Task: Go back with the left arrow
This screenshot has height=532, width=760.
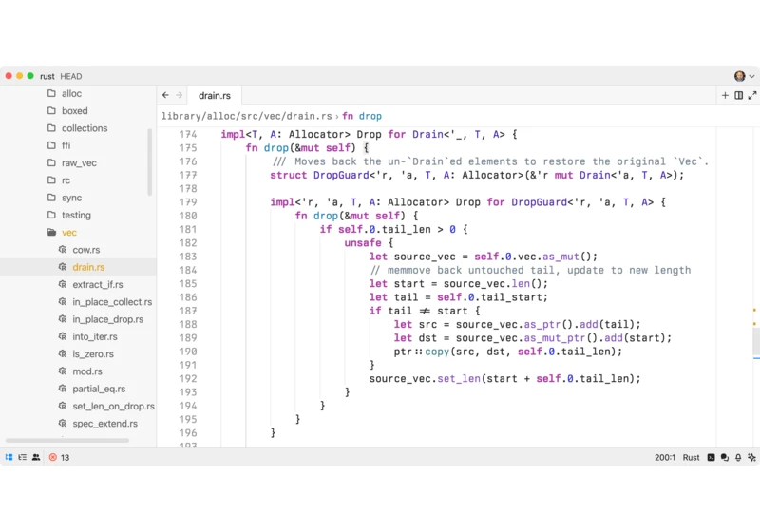Action: click(x=165, y=95)
